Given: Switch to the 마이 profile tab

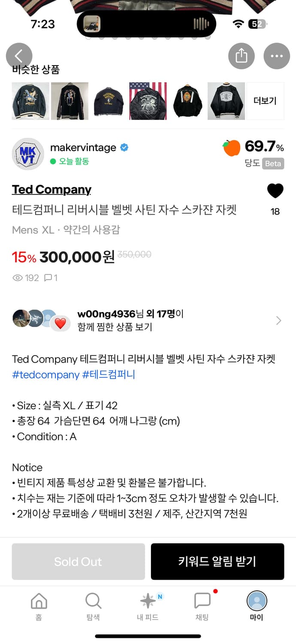Looking at the screenshot, I should [x=257, y=606].
